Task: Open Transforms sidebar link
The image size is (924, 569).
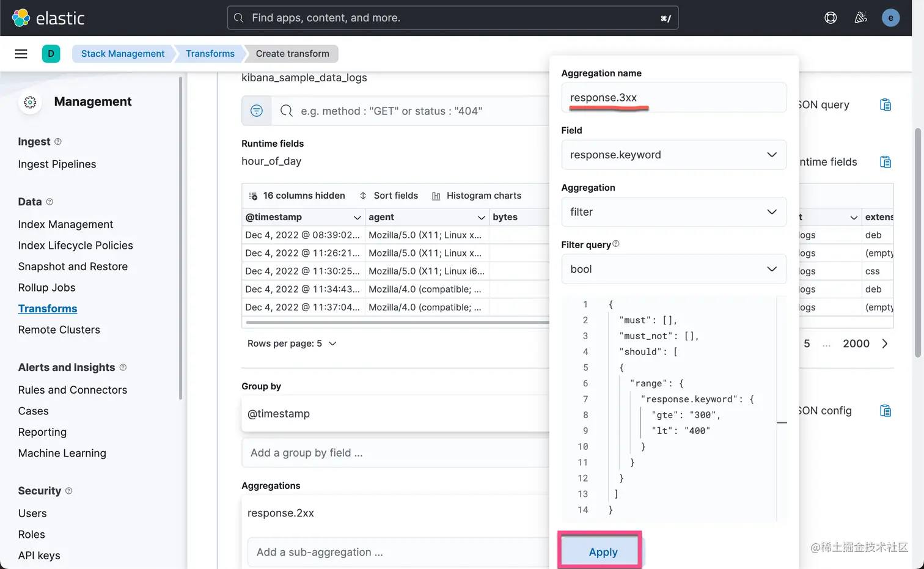Action: tap(48, 309)
